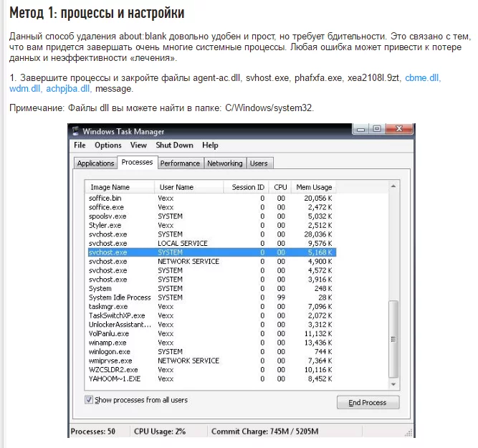Click the window resize grip corner
The height and width of the screenshot is (448, 478).
tap(408, 432)
